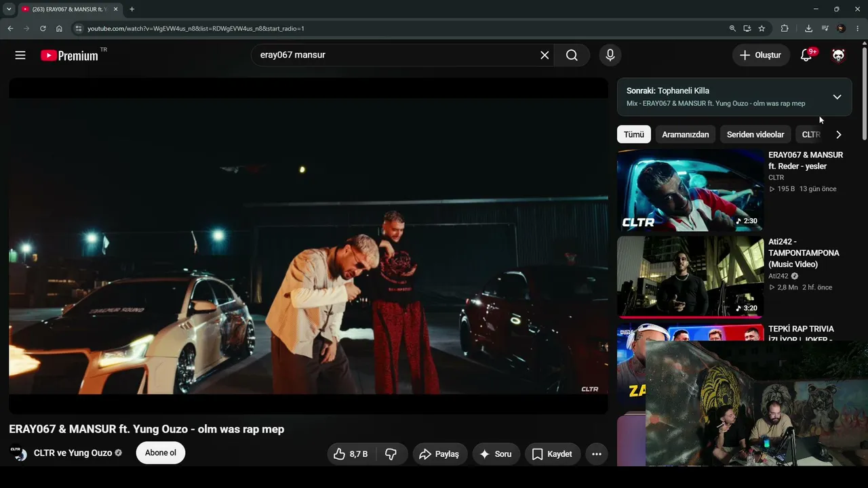Open the YouTube guide hamburger menu
This screenshot has height=488, width=868.
(x=20, y=55)
